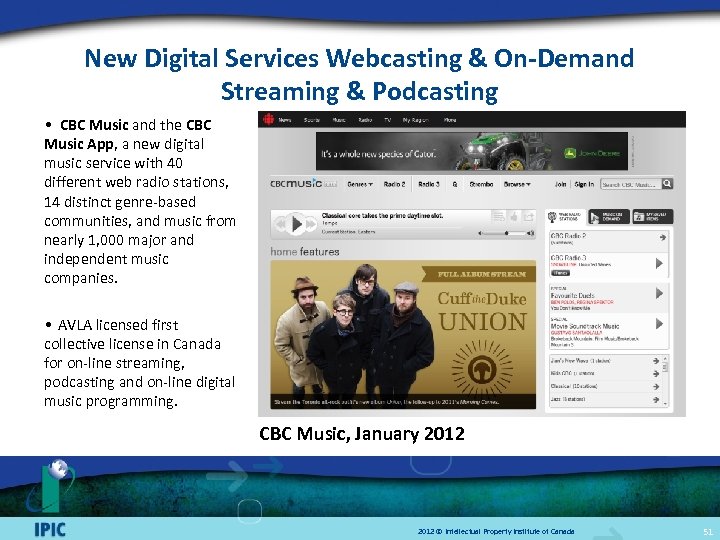
Task: Play the Favourite Duets station
Action: click(x=659, y=293)
